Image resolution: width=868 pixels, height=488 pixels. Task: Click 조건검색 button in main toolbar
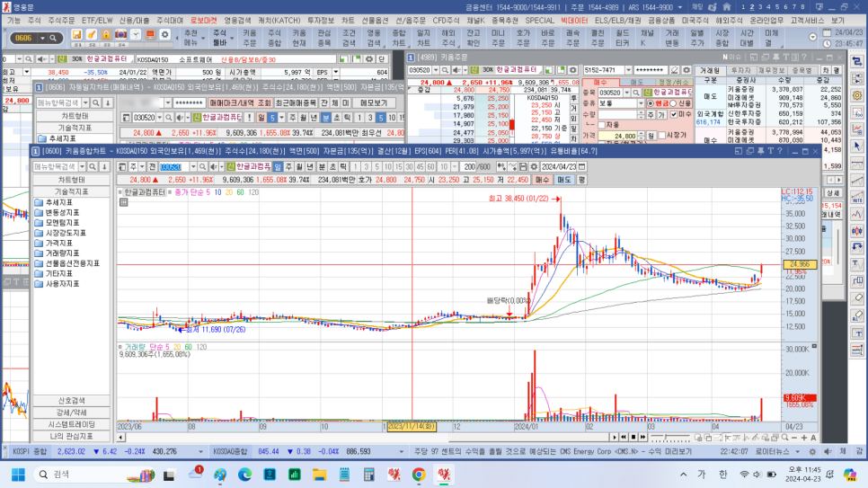pyautogui.click(x=349, y=38)
